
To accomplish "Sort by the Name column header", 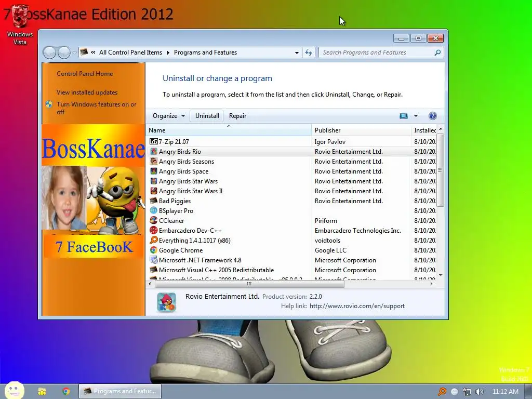I will pos(229,130).
